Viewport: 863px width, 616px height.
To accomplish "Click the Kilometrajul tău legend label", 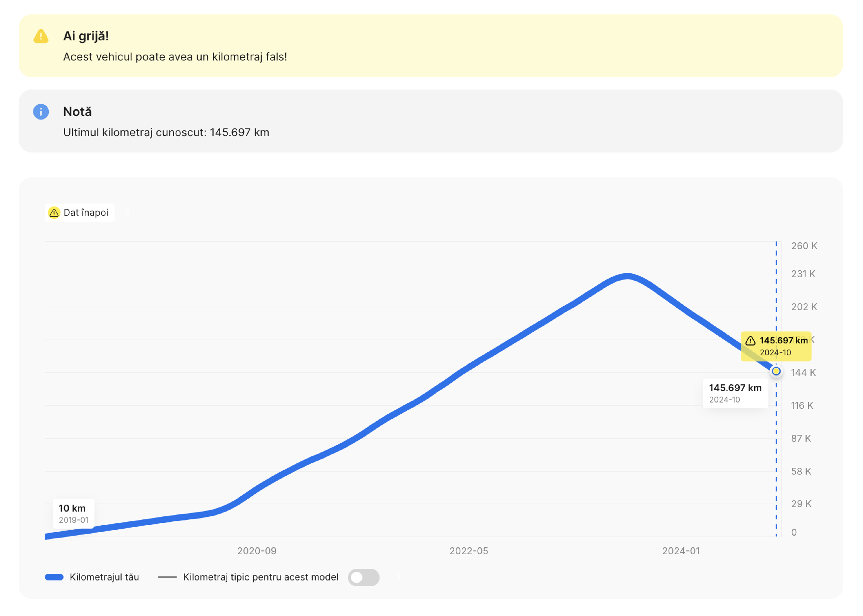I will pyautogui.click(x=104, y=577).
